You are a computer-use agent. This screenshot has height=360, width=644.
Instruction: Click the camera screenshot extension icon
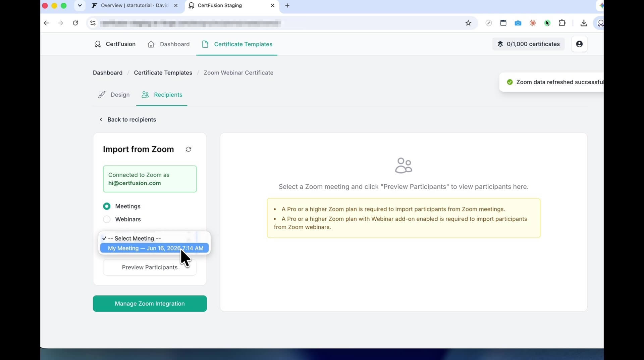click(x=518, y=23)
